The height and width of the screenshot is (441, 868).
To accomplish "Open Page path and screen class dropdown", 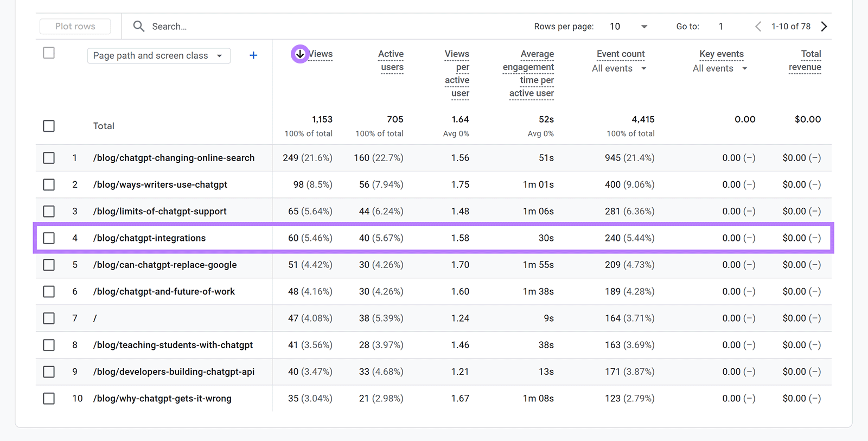I will [158, 56].
